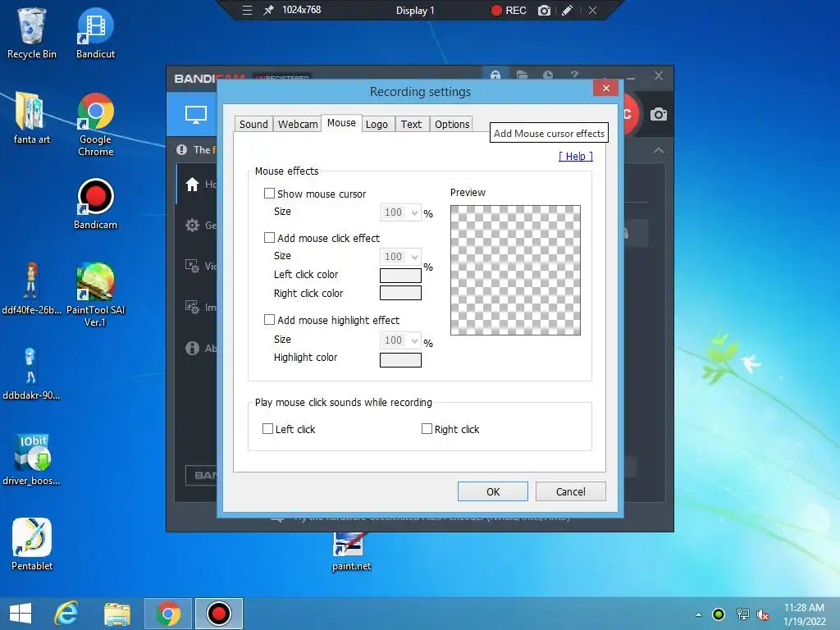Click the muted volume tray icon
The image size is (840, 630).
pos(763,615)
